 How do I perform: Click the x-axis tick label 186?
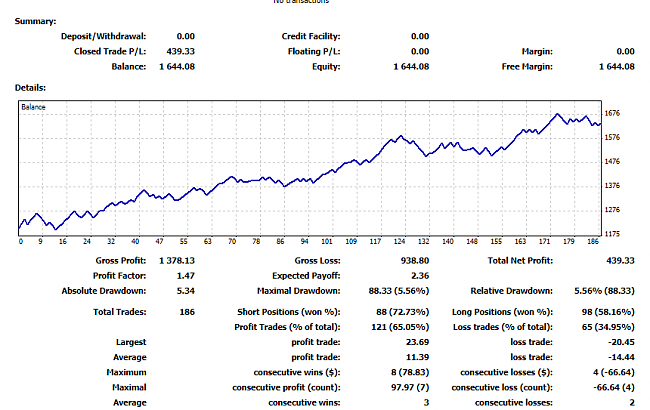[x=593, y=241]
